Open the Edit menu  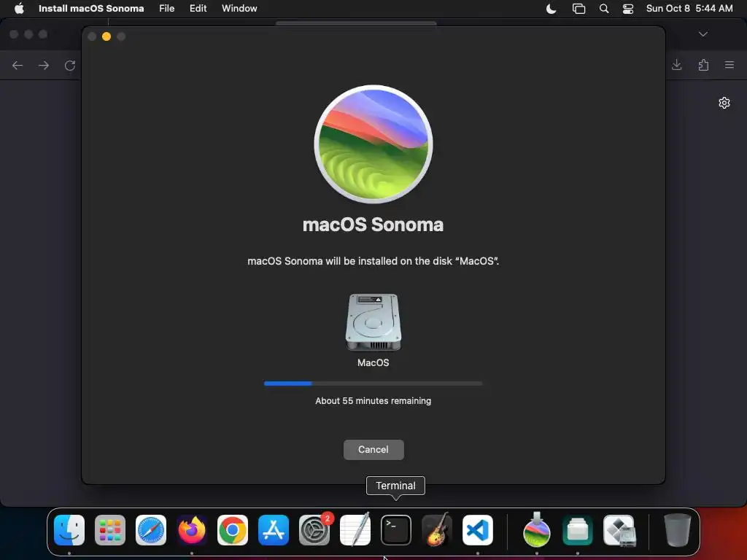pyautogui.click(x=198, y=8)
